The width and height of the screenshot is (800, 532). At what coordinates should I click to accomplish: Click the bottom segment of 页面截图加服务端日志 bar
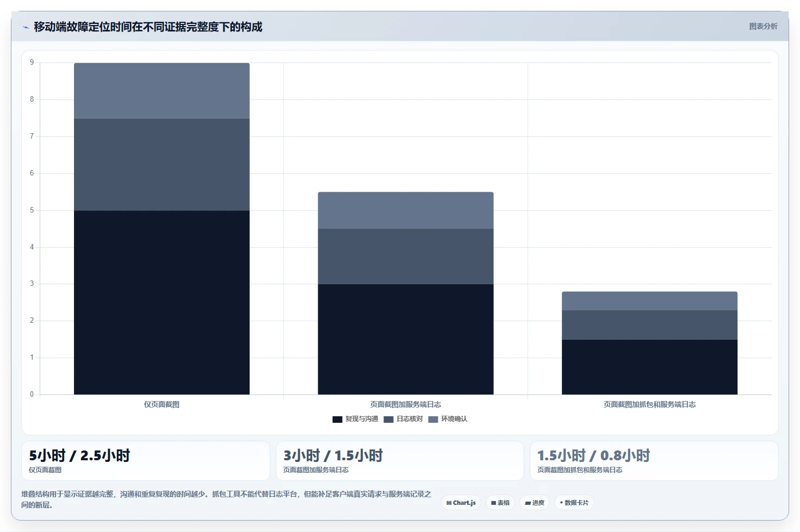point(406,339)
